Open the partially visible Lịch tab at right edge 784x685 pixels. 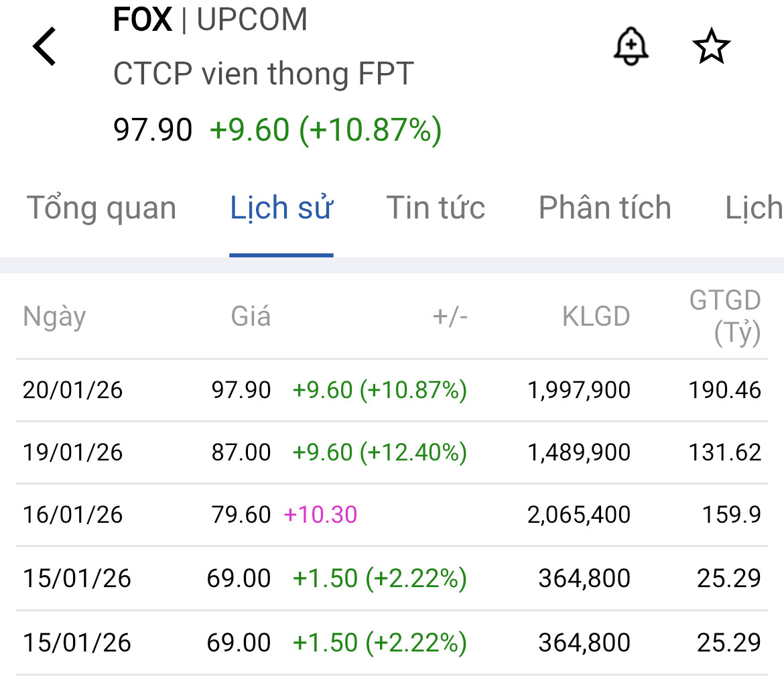point(754,208)
